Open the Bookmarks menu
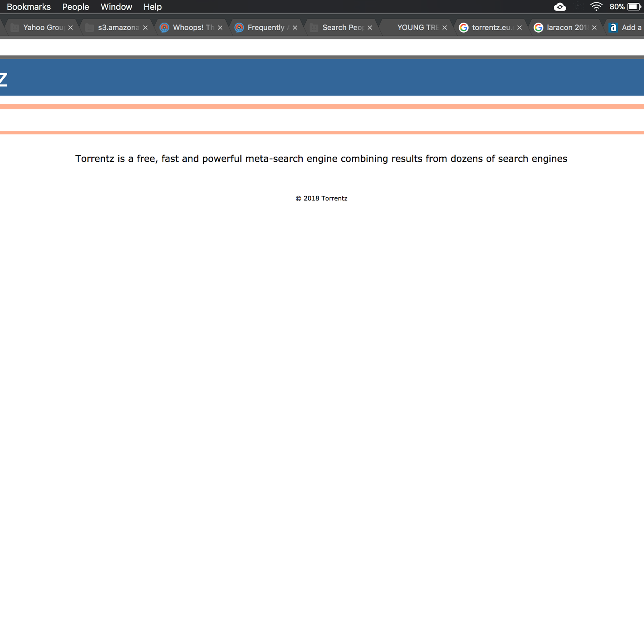This screenshot has width=644, height=644. click(29, 7)
